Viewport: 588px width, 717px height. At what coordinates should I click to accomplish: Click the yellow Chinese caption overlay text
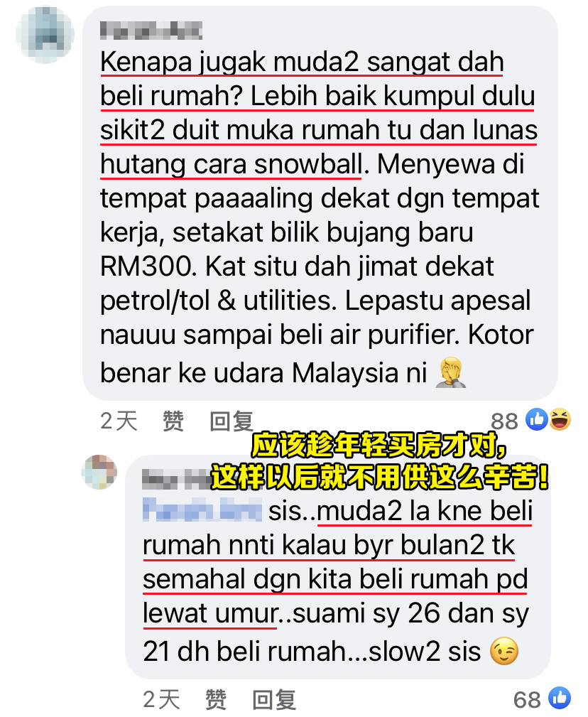click(379, 461)
